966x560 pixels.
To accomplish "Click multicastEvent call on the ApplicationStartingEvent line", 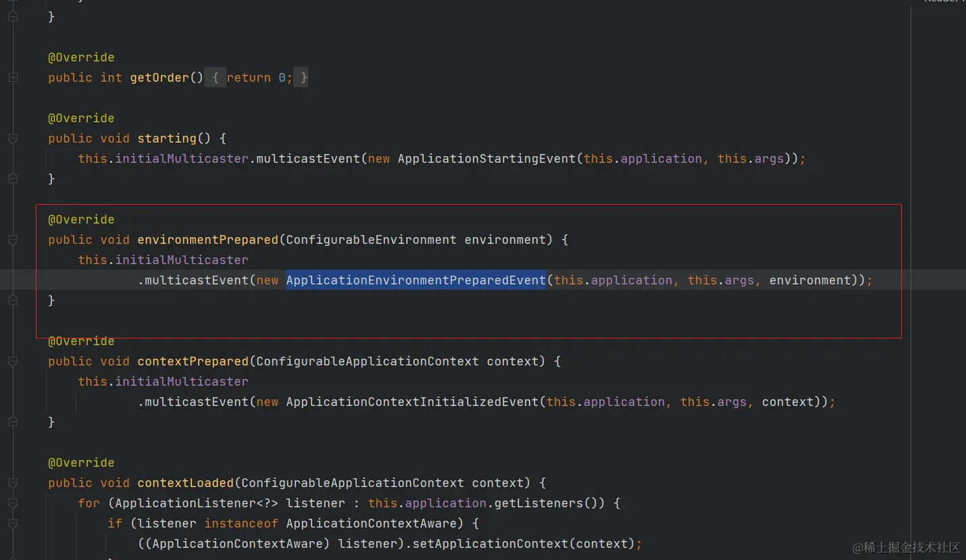I will (x=308, y=159).
